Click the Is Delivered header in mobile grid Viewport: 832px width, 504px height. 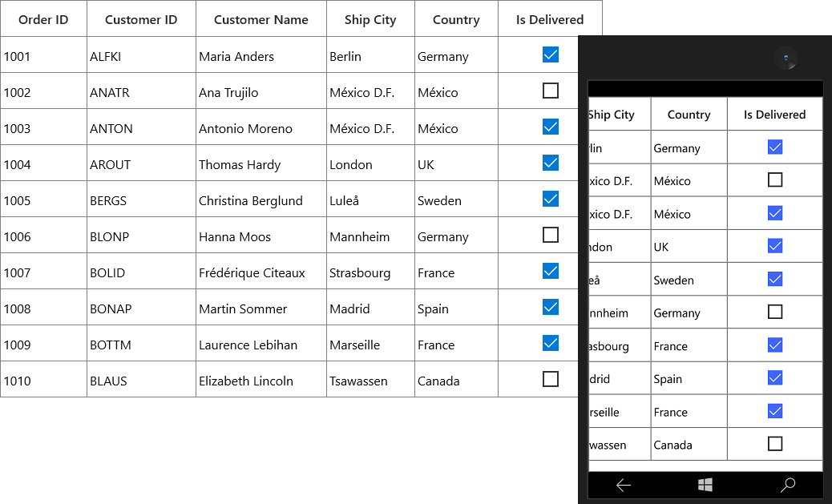[773, 114]
